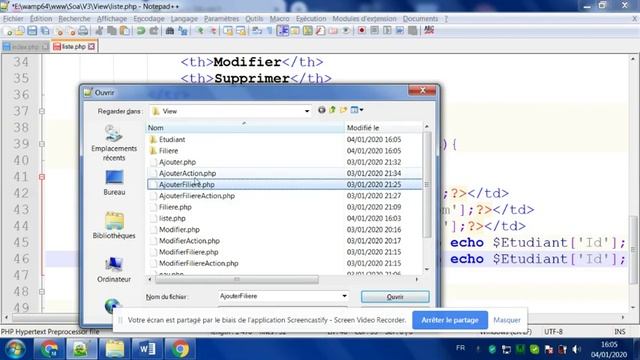Click the volume speaker tray icon
The image size is (640, 360).
click(x=576, y=349)
